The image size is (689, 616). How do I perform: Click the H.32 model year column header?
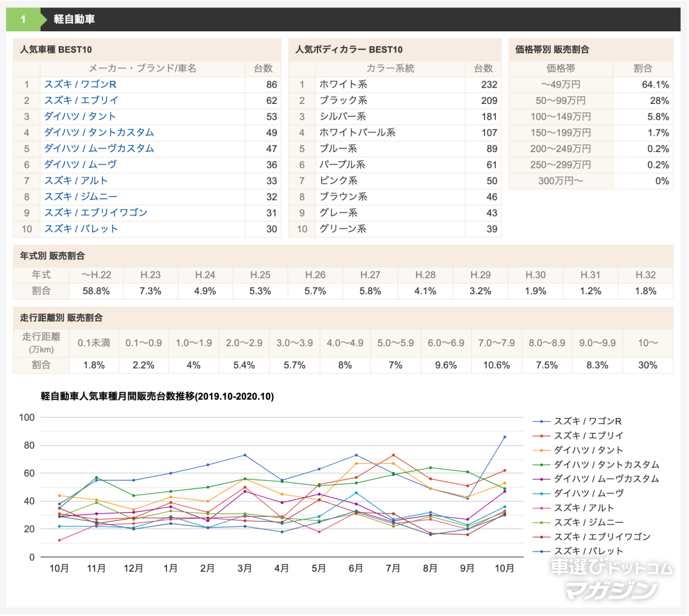[x=646, y=275]
